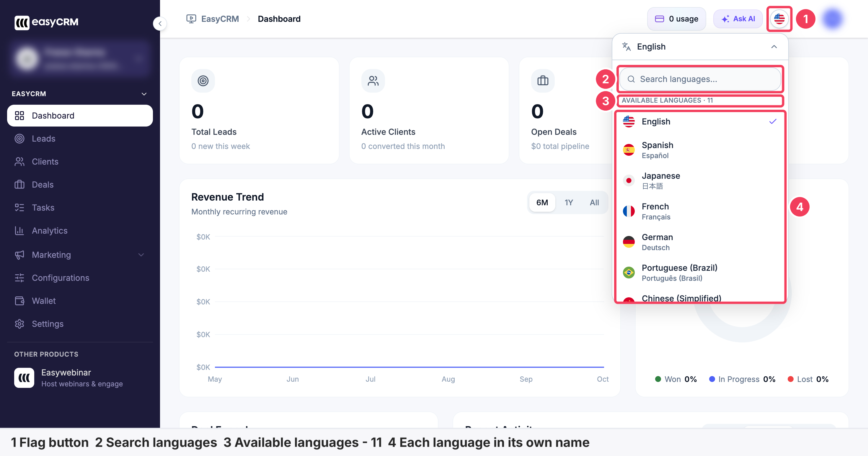
Task: Click the German flag icon
Action: (x=629, y=242)
